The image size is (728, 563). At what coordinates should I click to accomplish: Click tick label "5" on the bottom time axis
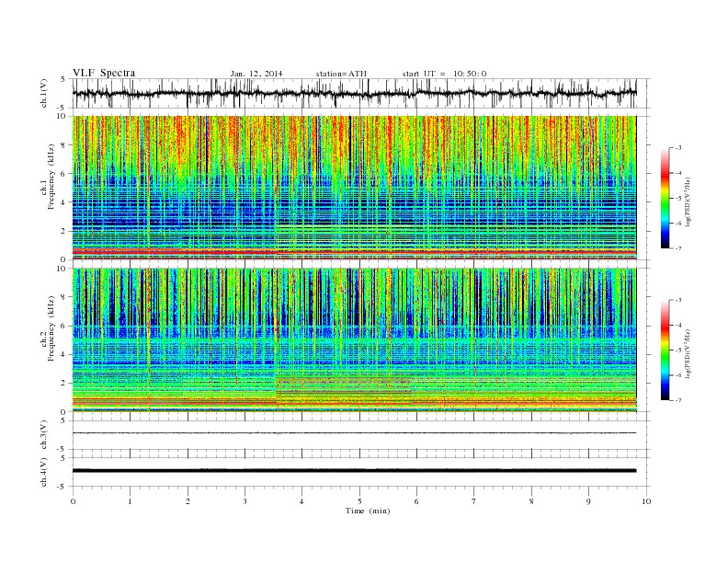point(359,501)
